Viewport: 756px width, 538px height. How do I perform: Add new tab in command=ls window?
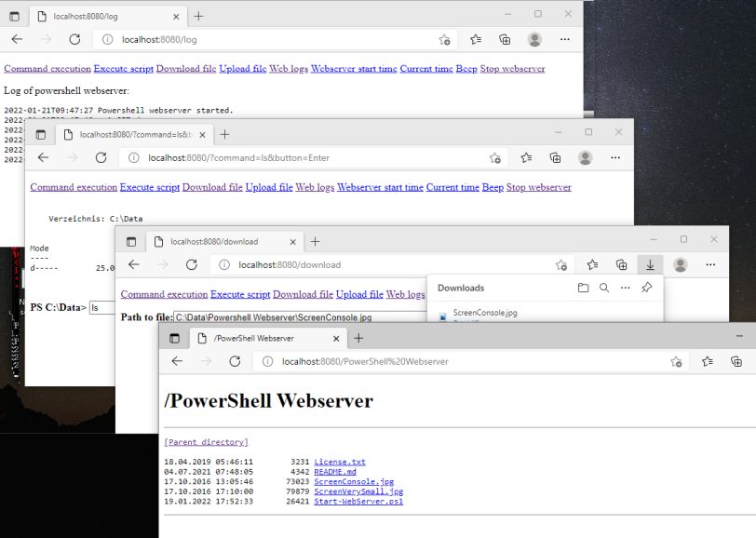click(224, 134)
